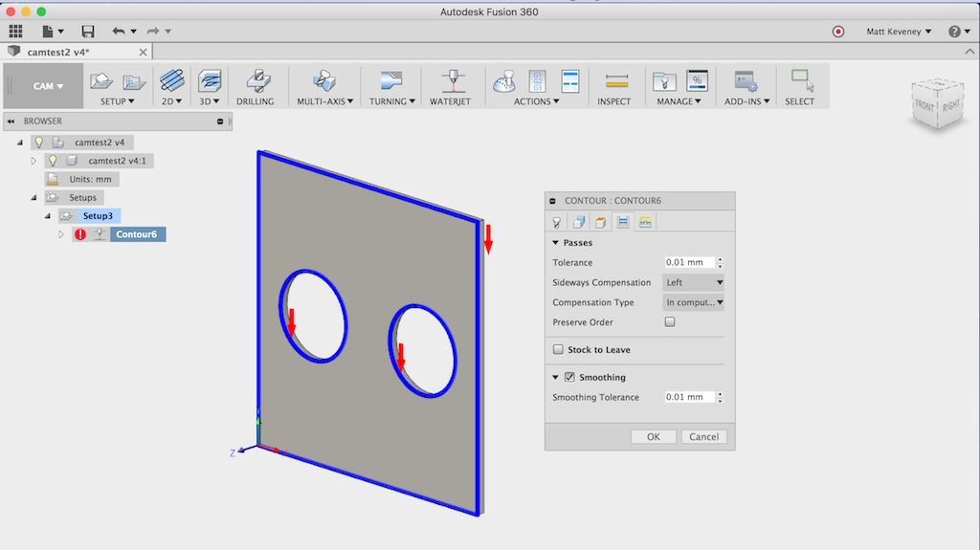Select Setup3 in the browser tree
980x550 pixels.
coord(99,215)
